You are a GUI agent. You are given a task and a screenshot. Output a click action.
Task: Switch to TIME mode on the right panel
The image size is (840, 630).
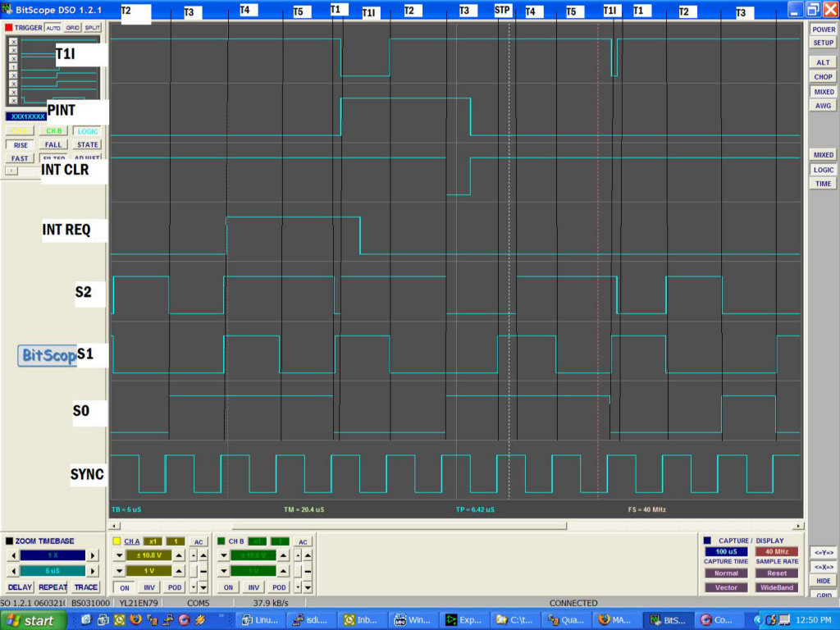click(824, 184)
